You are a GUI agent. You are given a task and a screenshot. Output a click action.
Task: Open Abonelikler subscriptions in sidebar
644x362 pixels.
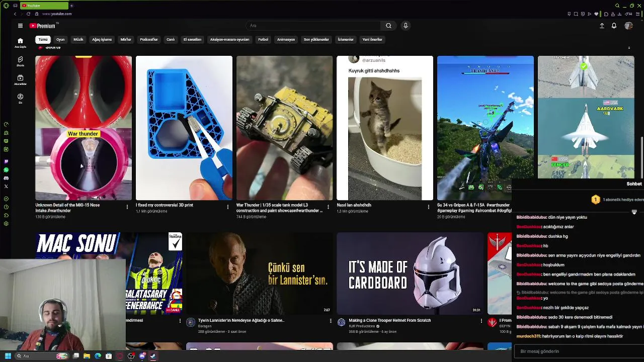[x=20, y=80]
